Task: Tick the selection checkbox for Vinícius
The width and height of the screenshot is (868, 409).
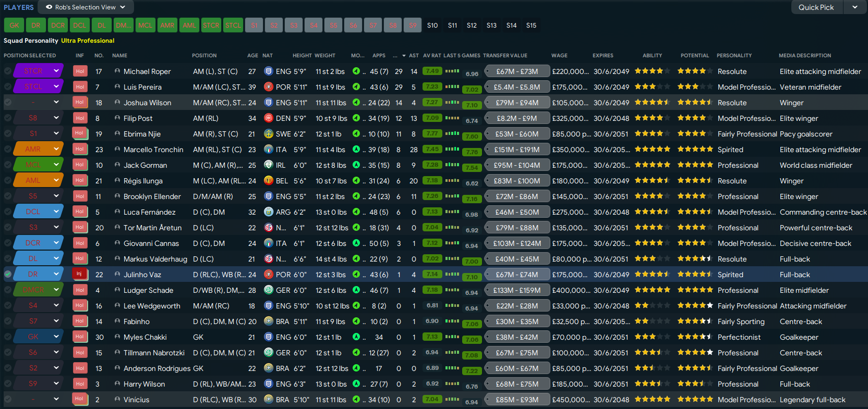Action: click(8, 400)
